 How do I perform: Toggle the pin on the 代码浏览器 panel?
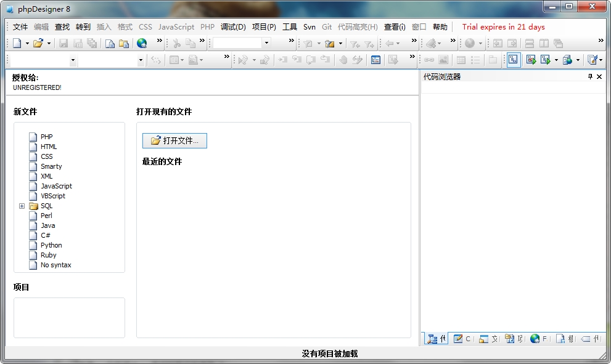(591, 76)
